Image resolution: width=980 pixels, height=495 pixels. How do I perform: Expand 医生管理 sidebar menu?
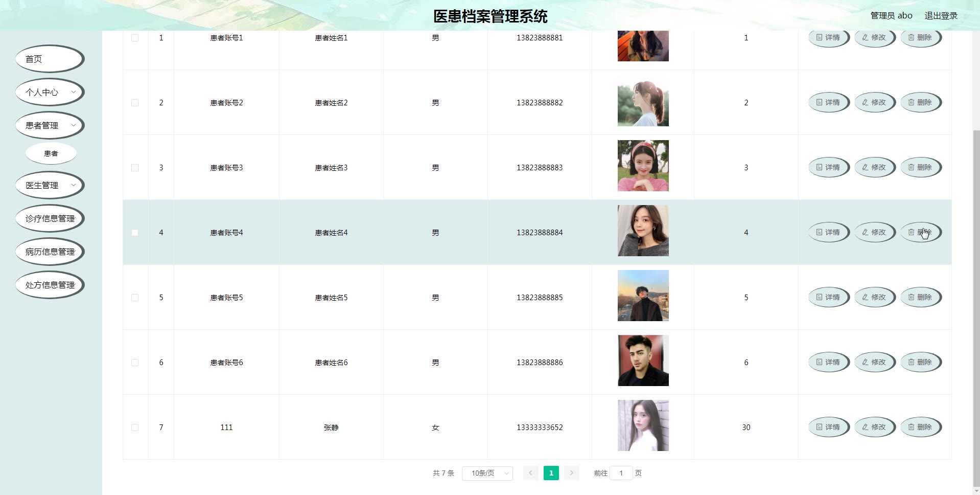(50, 186)
